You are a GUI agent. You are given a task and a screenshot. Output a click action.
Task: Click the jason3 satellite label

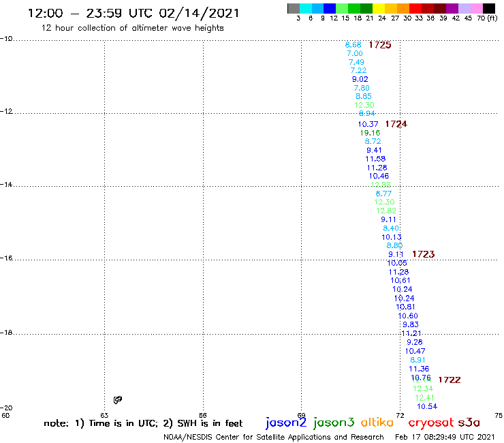click(334, 423)
